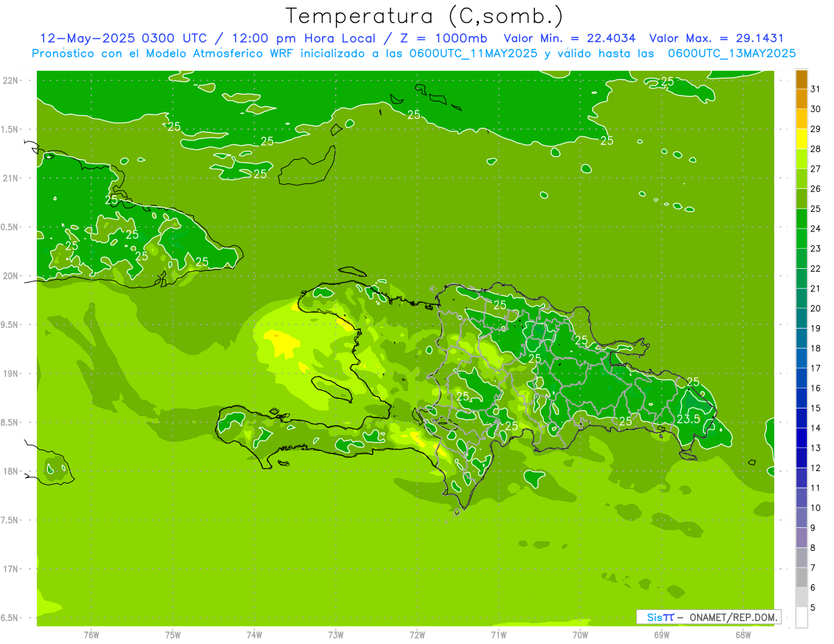
Task: Click the longitude axis label '75W'
Action: (173, 635)
